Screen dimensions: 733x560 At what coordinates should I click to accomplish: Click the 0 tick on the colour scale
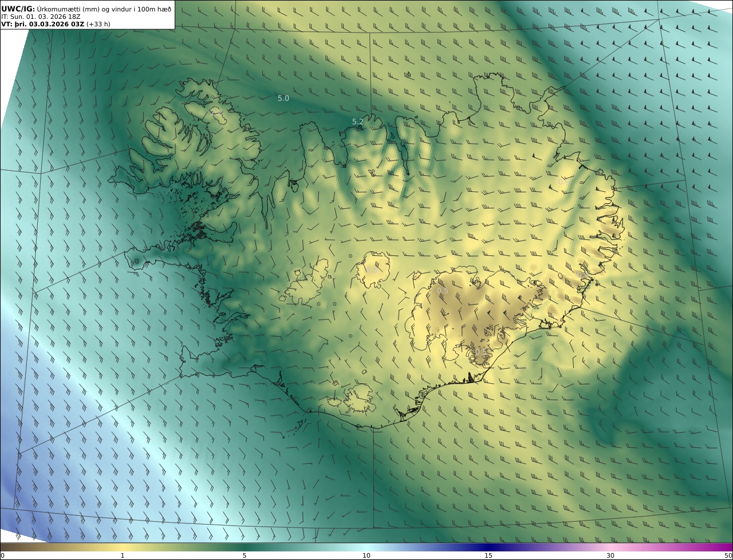pyautogui.click(x=2, y=555)
